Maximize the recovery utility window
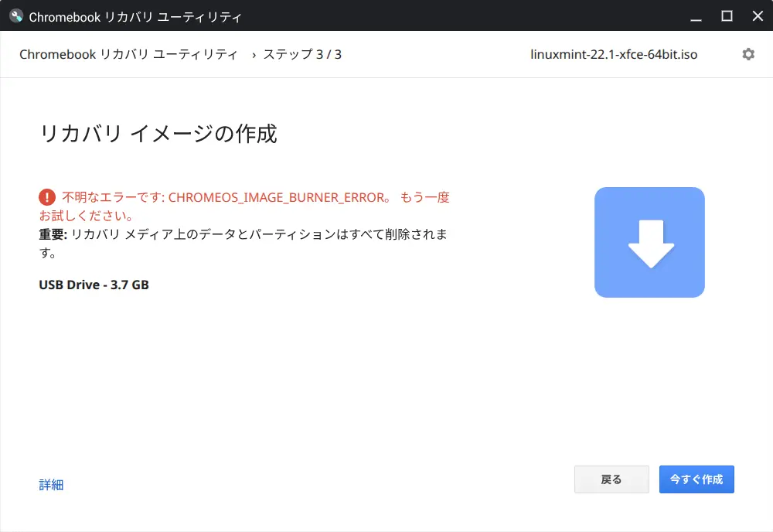Screen dimensions: 773x532 727,15
